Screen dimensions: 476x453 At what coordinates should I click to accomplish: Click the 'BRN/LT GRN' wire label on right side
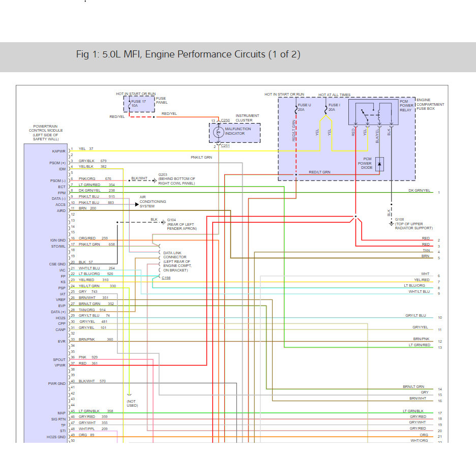(x=413, y=386)
